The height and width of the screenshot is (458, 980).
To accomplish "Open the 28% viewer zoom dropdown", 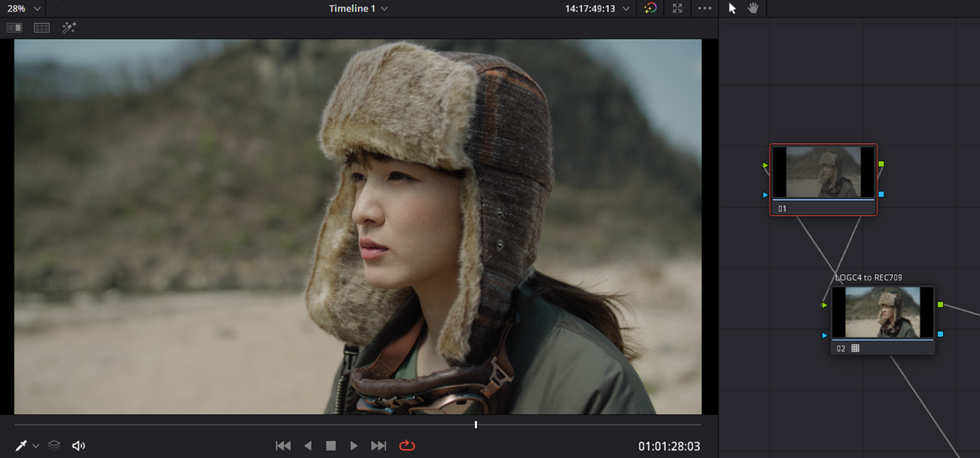I will pyautogui.click(x=23, y=8).
